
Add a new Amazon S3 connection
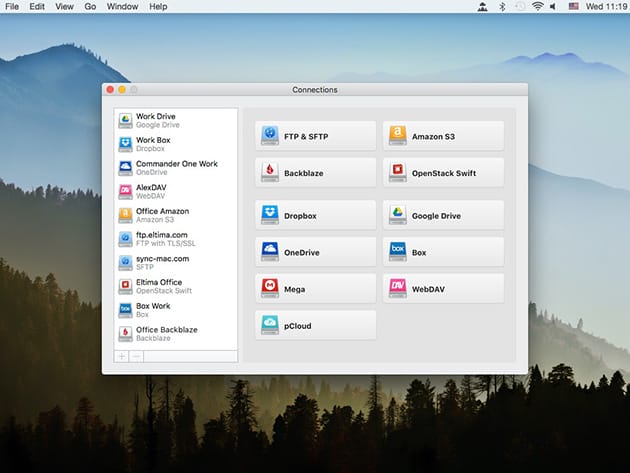[443, 135]
